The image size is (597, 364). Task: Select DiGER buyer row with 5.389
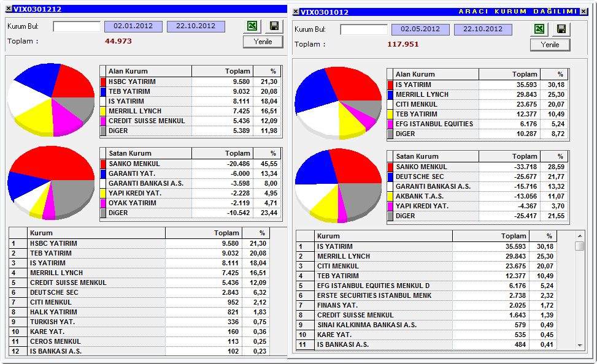(190, 131)
